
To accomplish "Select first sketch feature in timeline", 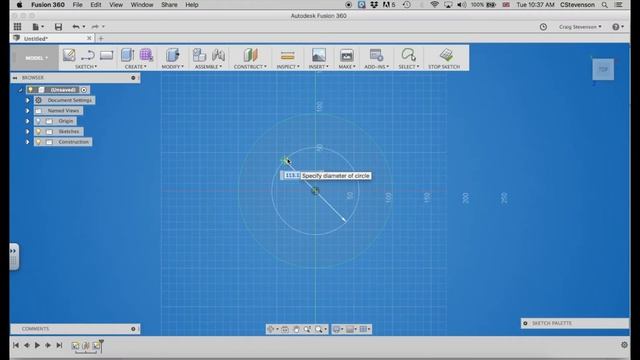I will coord(76,346).
